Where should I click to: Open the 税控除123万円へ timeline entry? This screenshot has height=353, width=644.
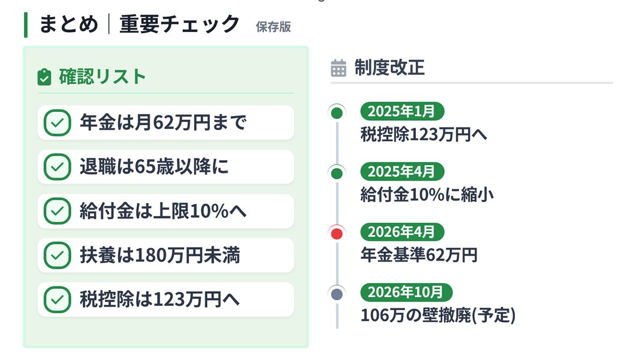(424, 134)
